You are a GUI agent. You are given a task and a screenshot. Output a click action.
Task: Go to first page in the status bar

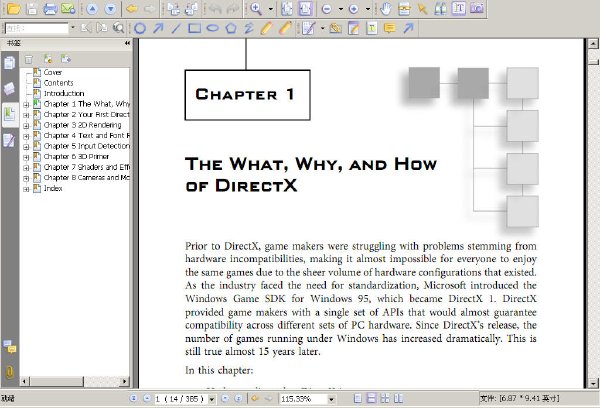(x=133, y=398)
